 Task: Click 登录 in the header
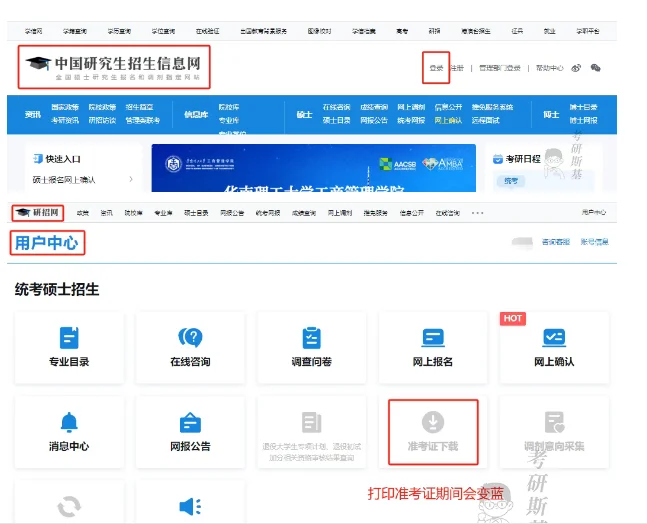436,68
